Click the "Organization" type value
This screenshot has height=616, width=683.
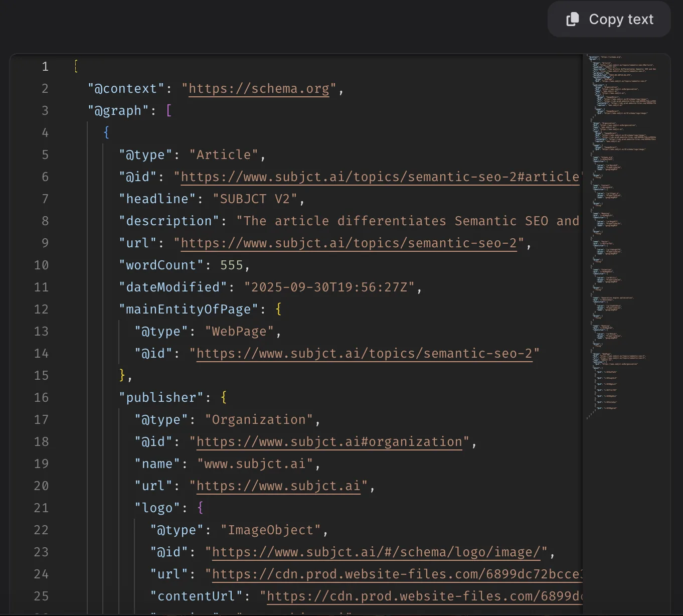(x=259, y=420)
